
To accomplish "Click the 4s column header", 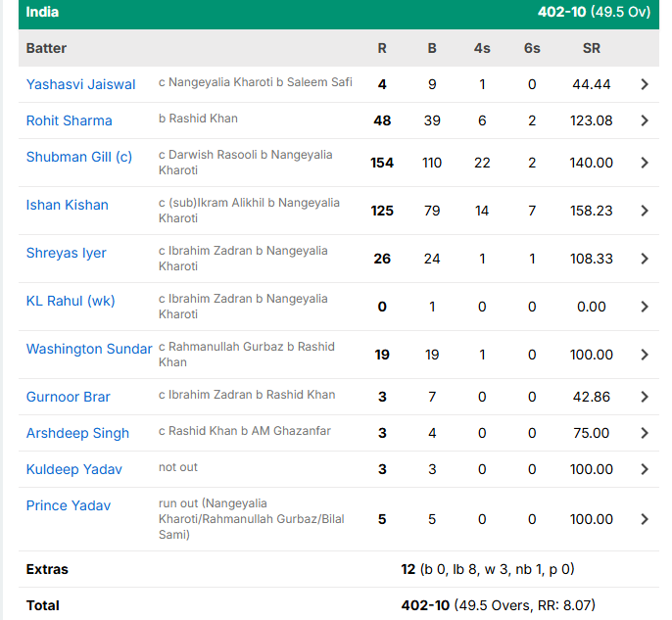I will (482, 48).
